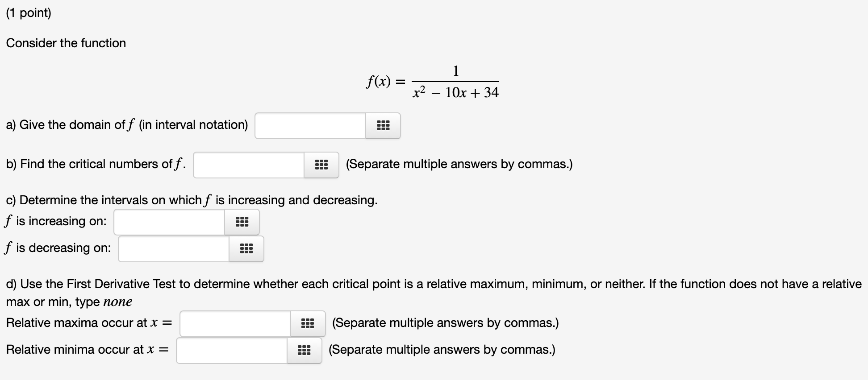Click the Consider the function heading
This screenshot has width=868, height=380.
[x=66, y=43]
